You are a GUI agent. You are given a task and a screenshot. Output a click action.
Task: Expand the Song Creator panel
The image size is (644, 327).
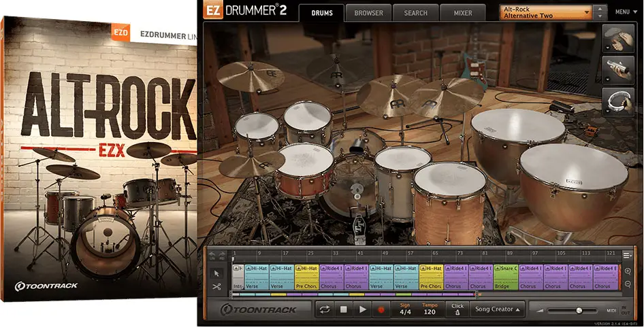coord(498,309)
